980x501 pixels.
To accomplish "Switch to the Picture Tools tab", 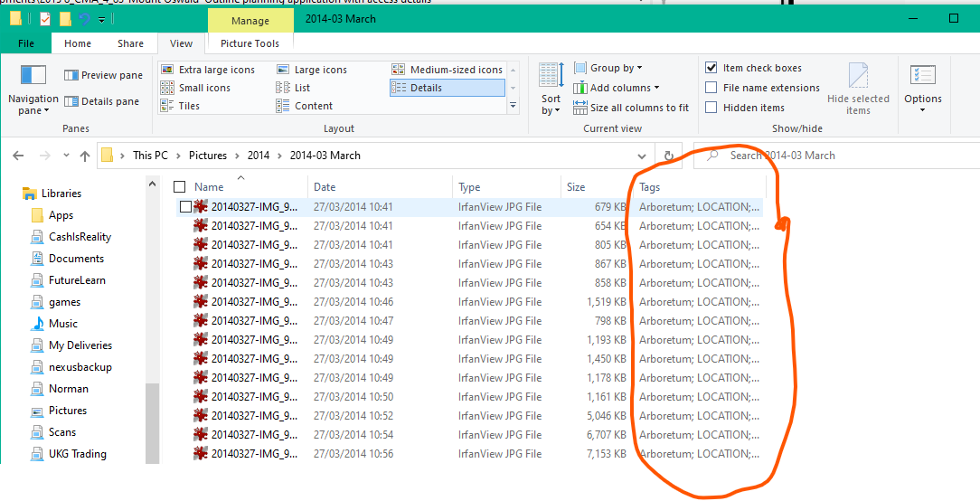I will coord(250,43).
